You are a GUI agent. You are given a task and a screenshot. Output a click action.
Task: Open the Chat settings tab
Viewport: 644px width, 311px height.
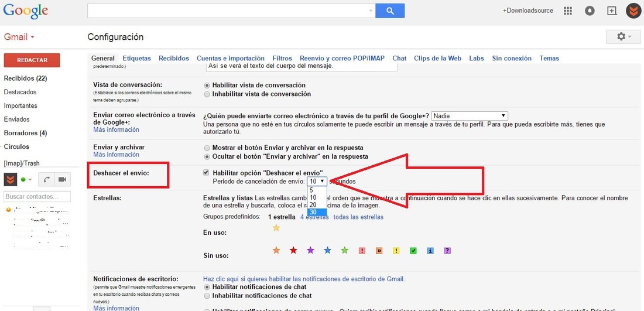click(399, 59)
